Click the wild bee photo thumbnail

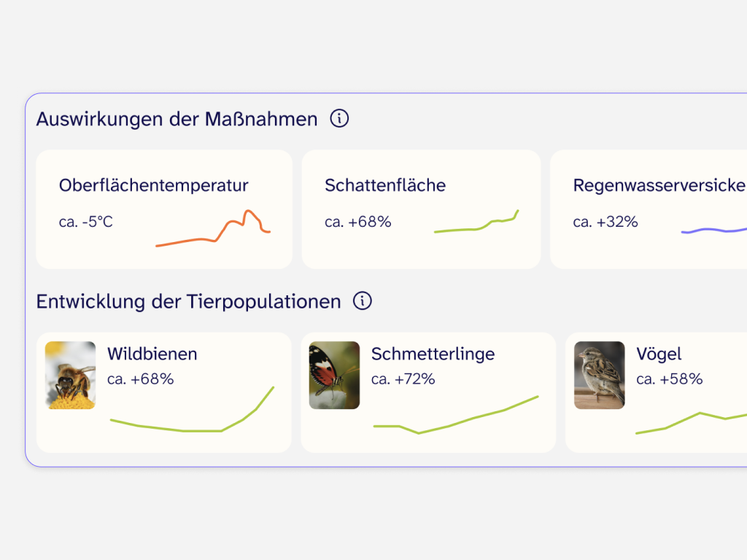71,376
